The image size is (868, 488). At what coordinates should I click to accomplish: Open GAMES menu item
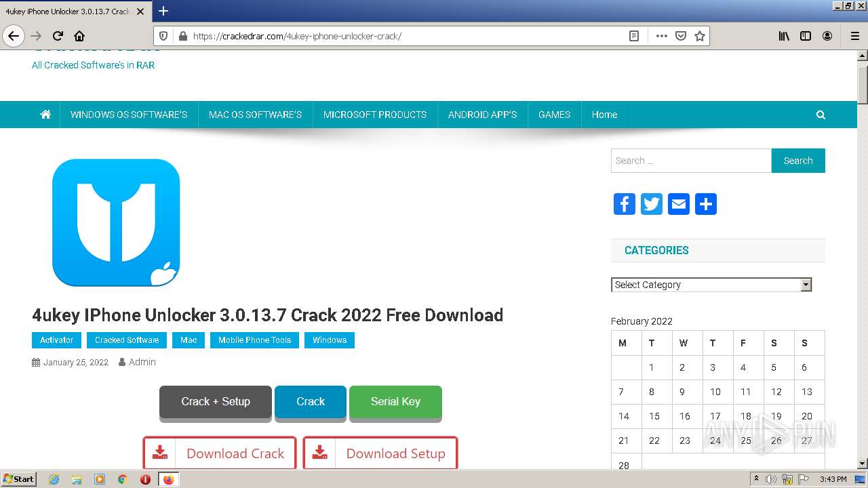click(554, 115)
